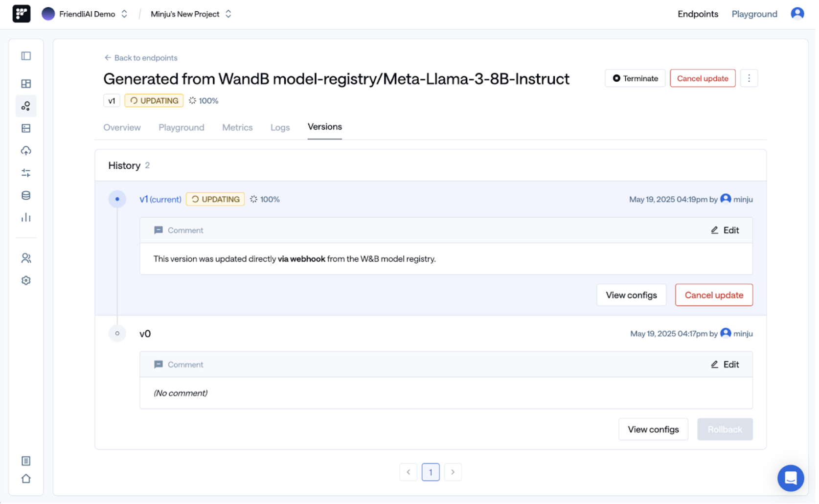Select page 1 in the pagination control
Image resolution: width=819 pixels, height=504 pixels.
(431, 472)
